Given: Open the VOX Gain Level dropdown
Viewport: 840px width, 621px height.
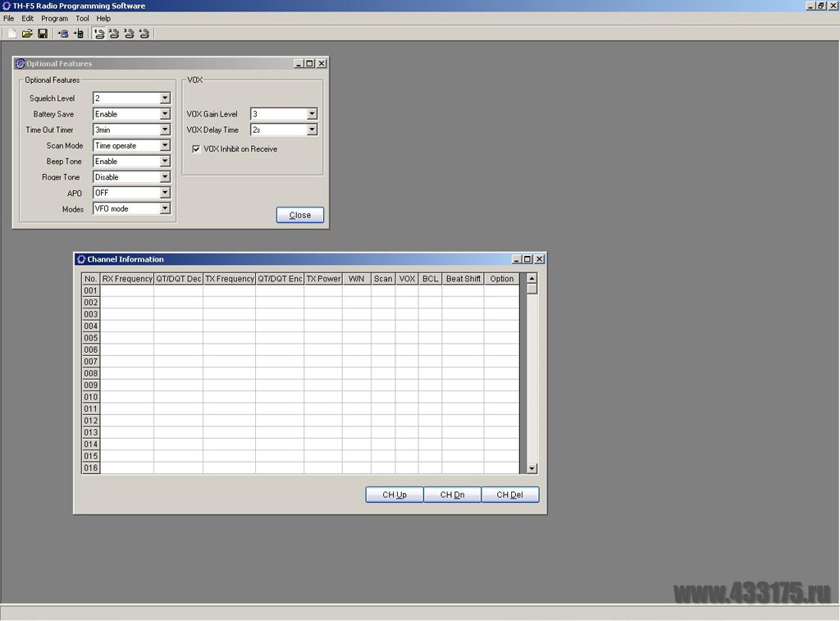Looking at the screenshot, I should pyautogui.click(x=312, y=114).
